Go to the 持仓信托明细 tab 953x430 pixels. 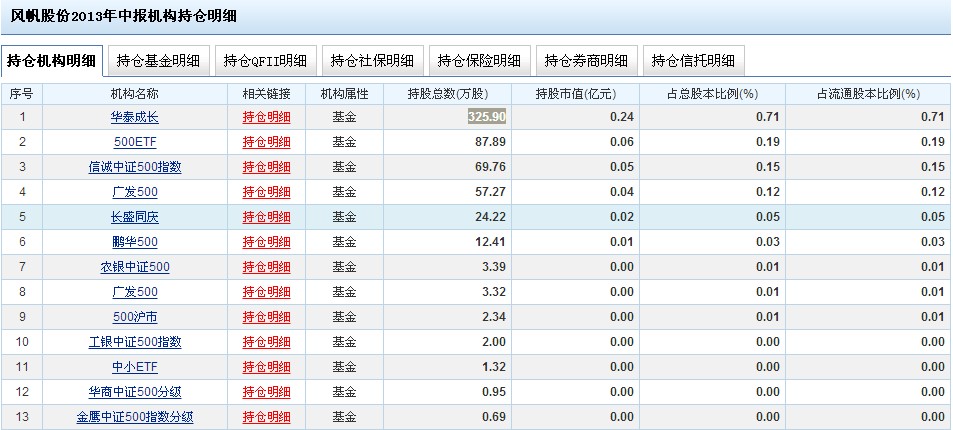pyautogui.click(x=693, y=60)
